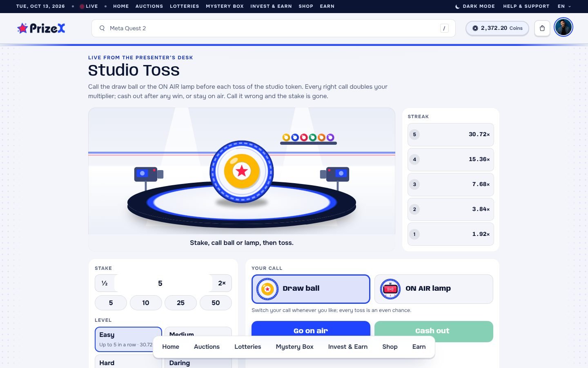Set the stake to the 25 preset

pos(180,303)
